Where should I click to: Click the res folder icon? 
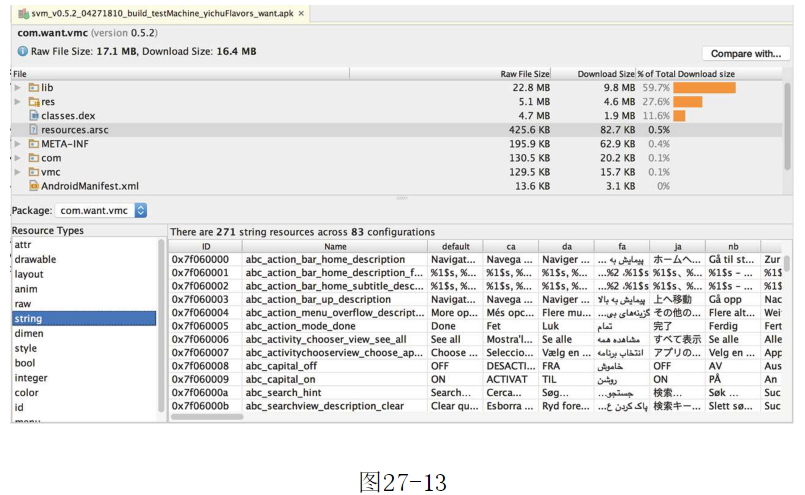coord(34,102)
